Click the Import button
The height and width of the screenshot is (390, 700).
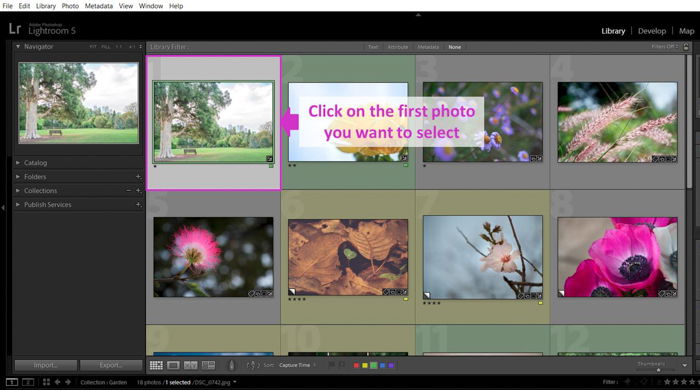tap(46, 365)
